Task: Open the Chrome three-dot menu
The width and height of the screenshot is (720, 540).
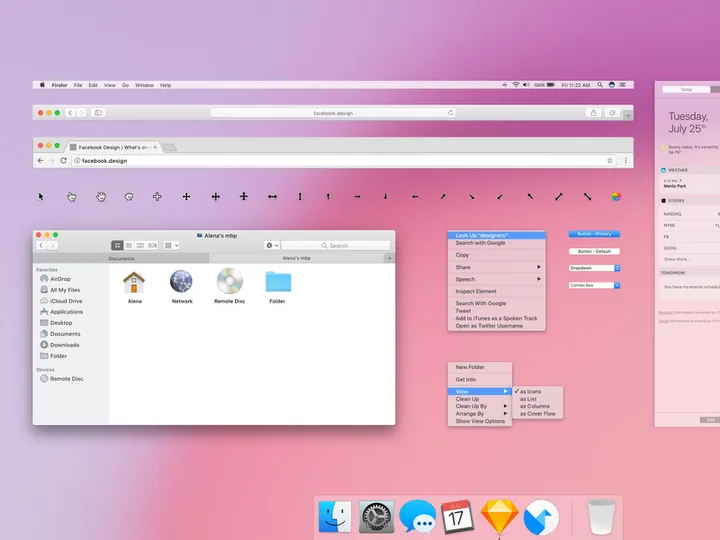Action: coord(625,161)
